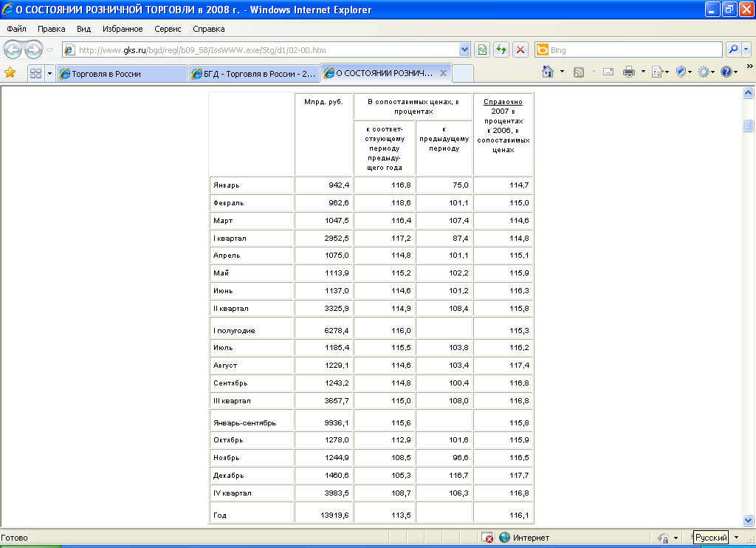Open the Файл menu
The width and height of the screenshot is (756, 548).
coord(17,29)
